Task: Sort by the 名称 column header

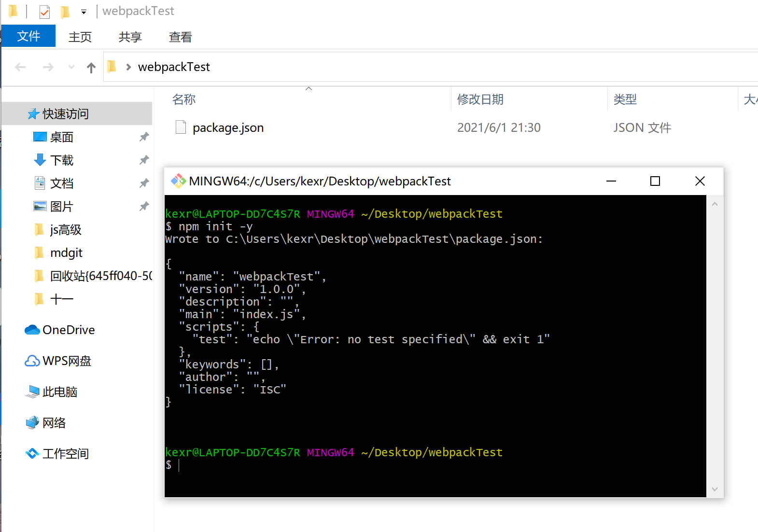Action: (184, 99)
